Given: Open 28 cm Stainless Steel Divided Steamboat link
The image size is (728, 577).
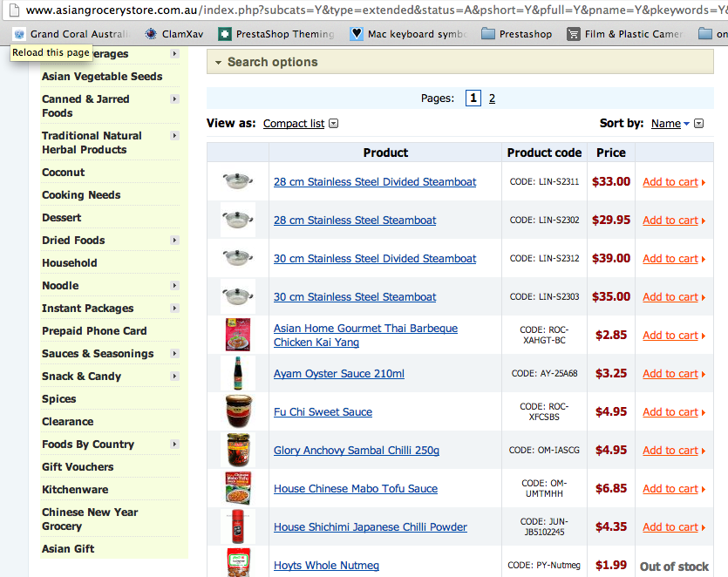Looking at the screenshot, I should tap(375, 182).
